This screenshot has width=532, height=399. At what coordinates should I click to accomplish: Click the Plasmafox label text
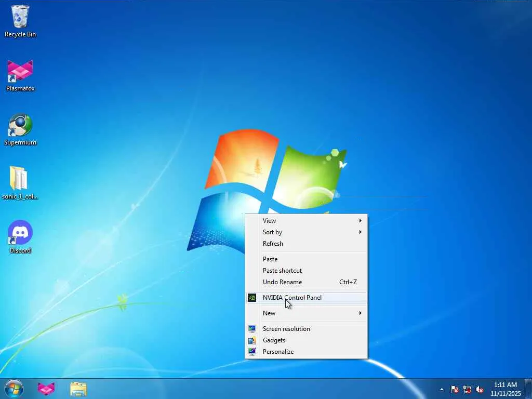pyautogui.click(x=20, y=88)
